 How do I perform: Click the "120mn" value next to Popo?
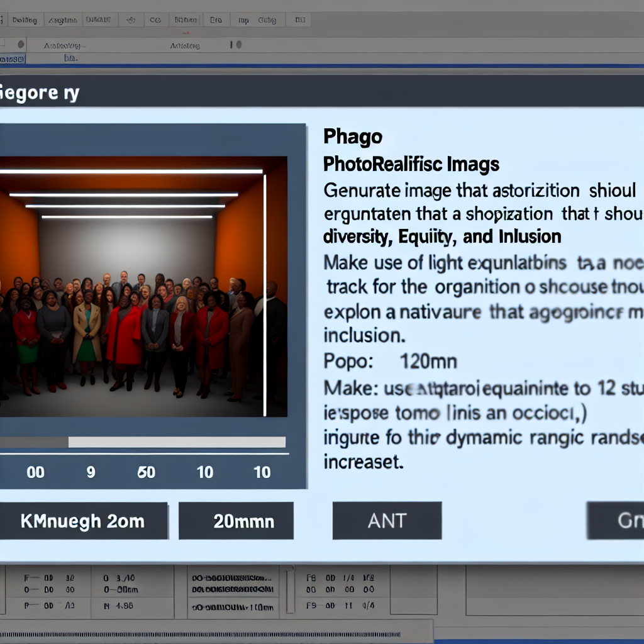click(428, 362)
